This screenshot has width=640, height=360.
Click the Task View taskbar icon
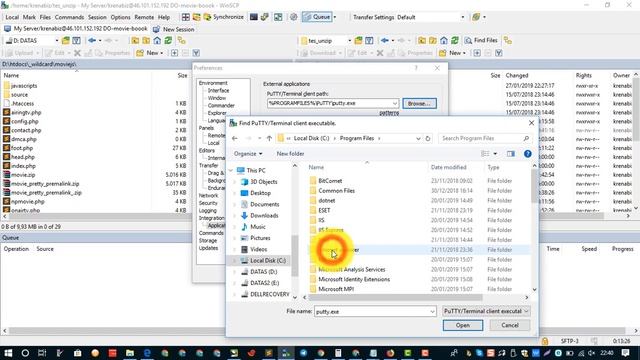point(42,353)
